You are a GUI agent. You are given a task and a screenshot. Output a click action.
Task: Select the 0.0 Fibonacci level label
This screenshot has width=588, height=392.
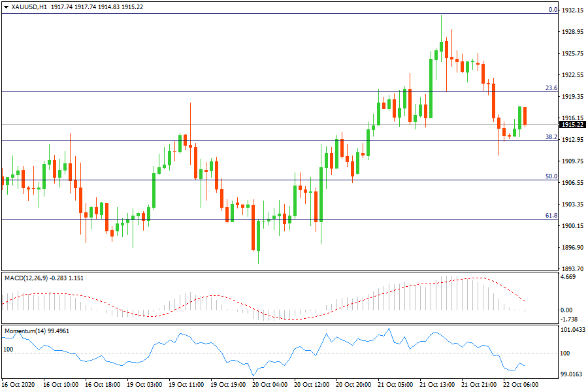pos(552,10)
